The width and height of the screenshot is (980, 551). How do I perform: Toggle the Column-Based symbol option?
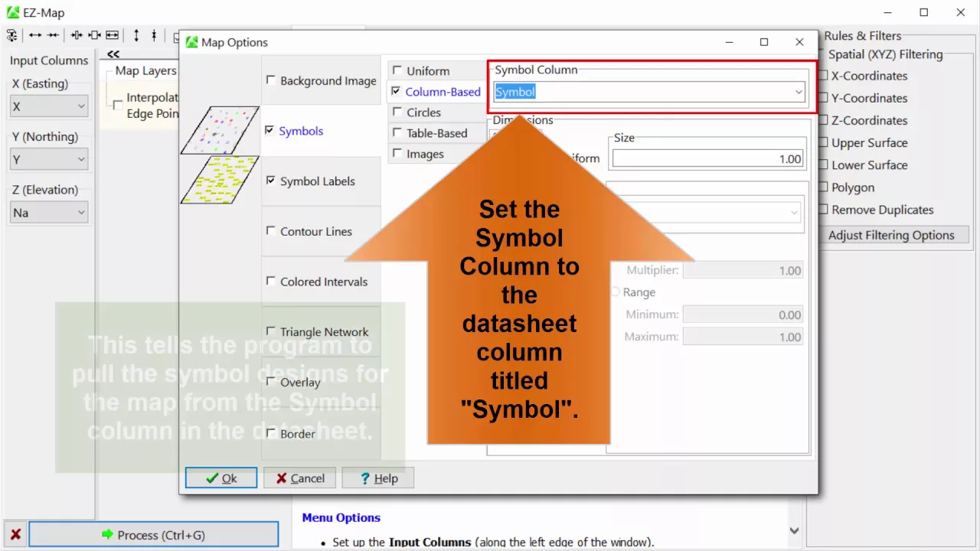click(x=396, y=91)
